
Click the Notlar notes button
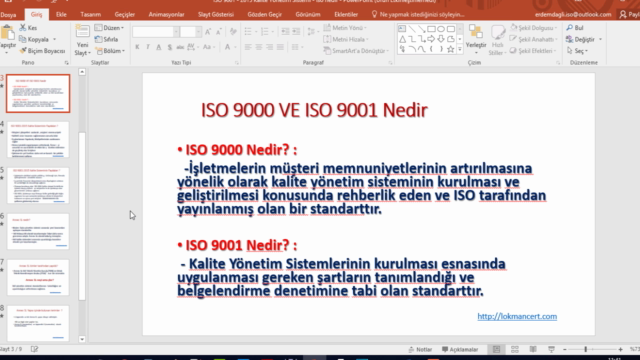click(420, 349)
